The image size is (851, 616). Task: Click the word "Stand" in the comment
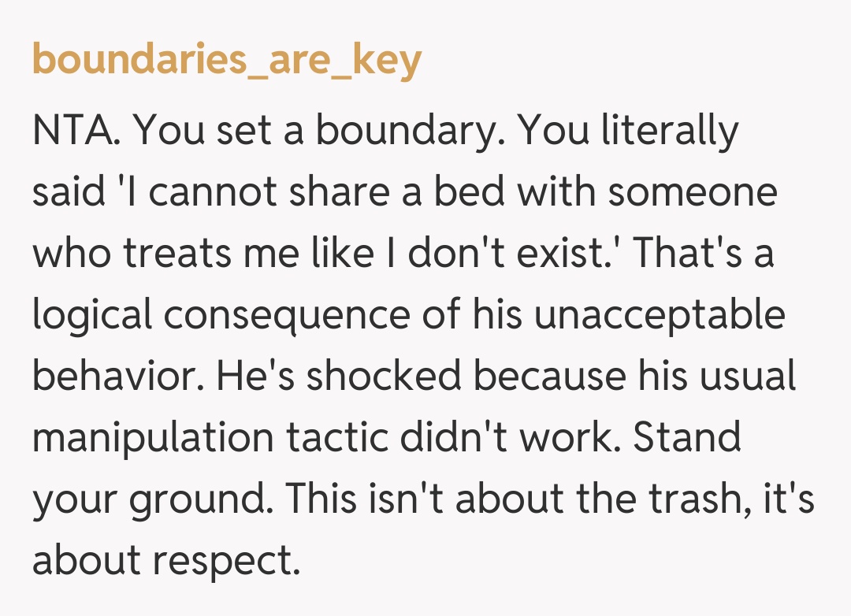[x=687, y=438]
